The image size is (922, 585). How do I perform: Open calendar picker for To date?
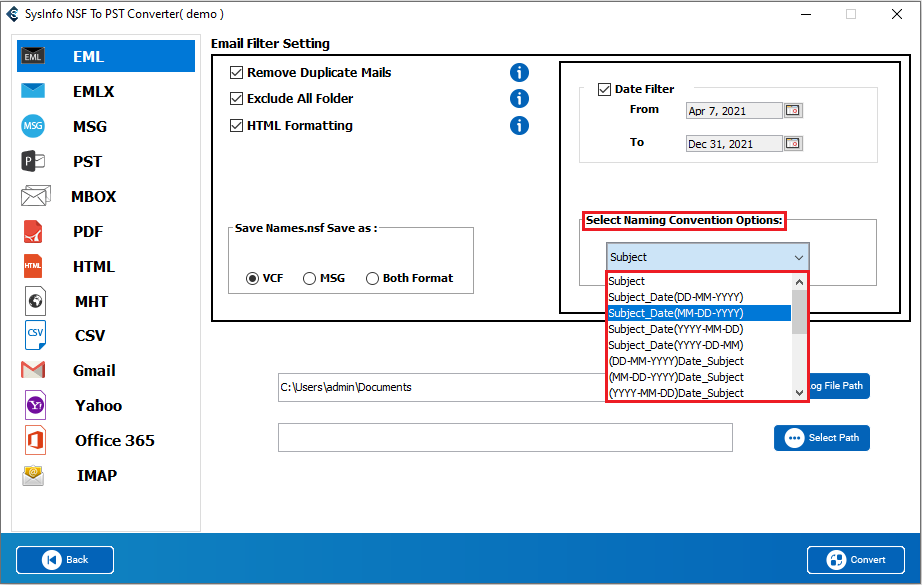tap(793, 143)
